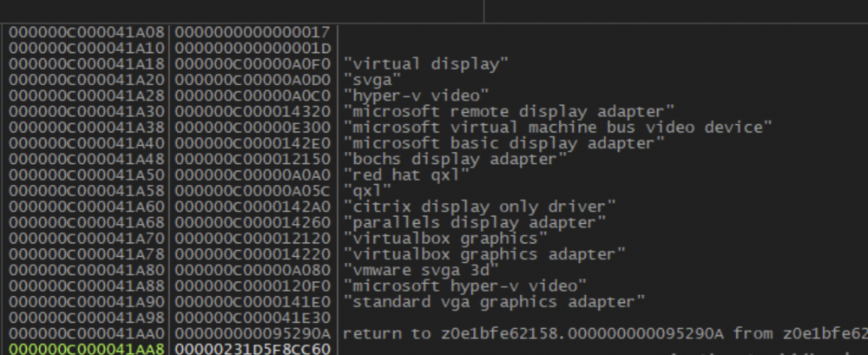
Task: Select "bochs display adapter" comment
Action: (x=455, y=160)
